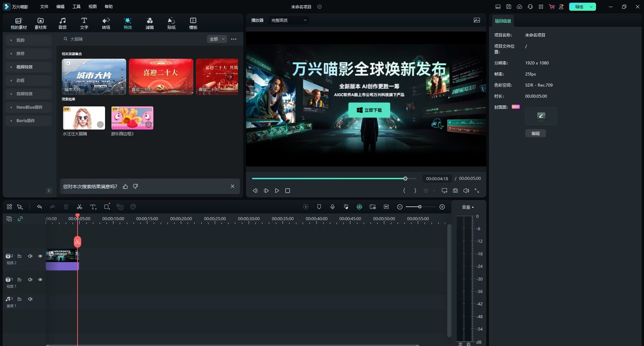
Task: Mute the 音频 1 track
Action: point(30,299)
